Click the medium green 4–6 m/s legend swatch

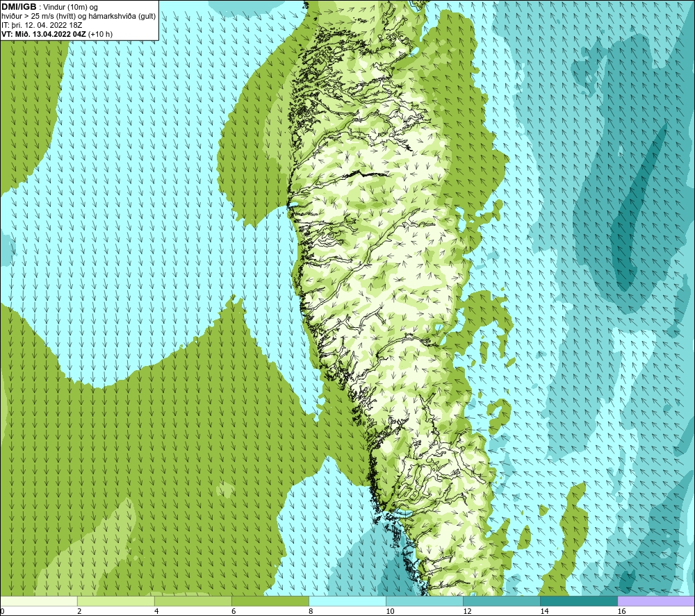click(x=193, y=601)
